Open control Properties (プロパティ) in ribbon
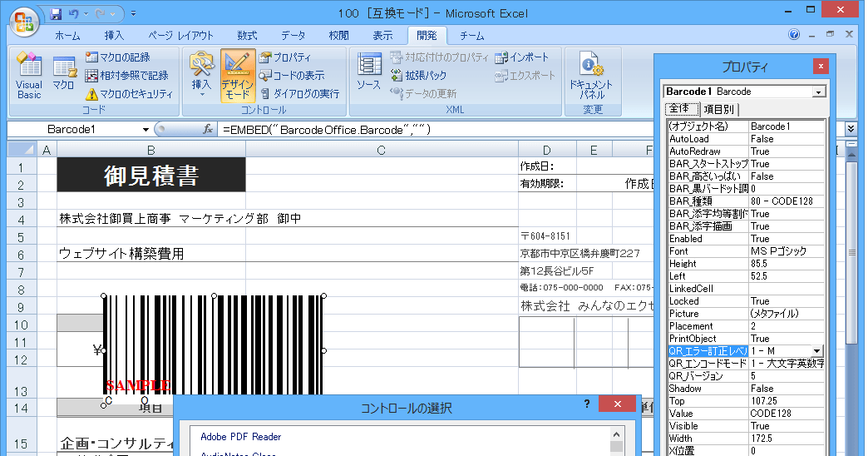This screenshot has height=456, width=868. point(286,57)
